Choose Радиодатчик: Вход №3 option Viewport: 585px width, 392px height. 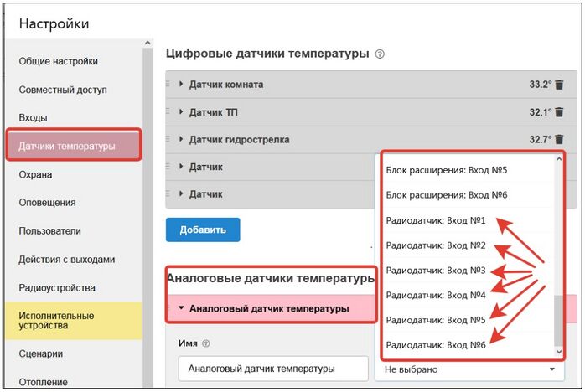coord(435,270)
